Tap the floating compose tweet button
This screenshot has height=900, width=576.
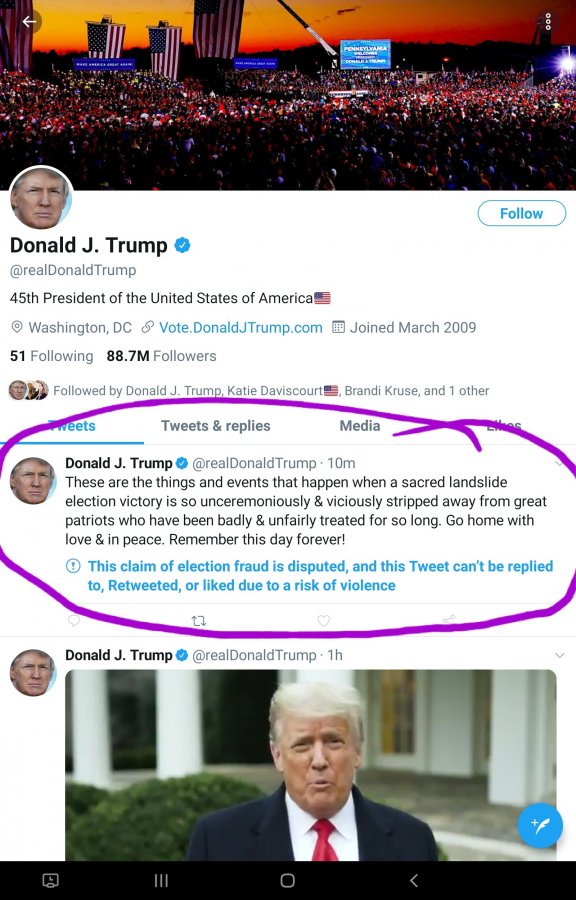tap(540, 826)
